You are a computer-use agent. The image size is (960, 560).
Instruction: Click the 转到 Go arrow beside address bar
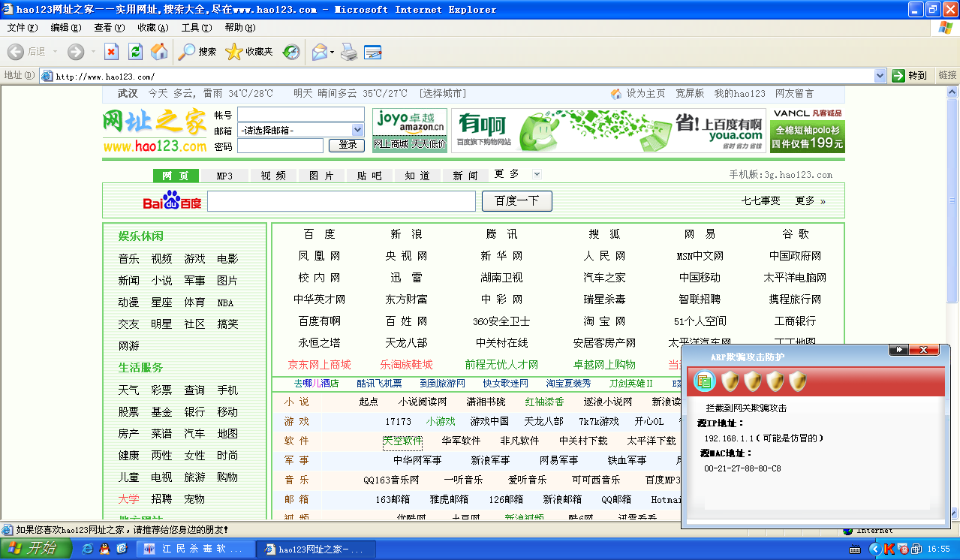[910, 76]
